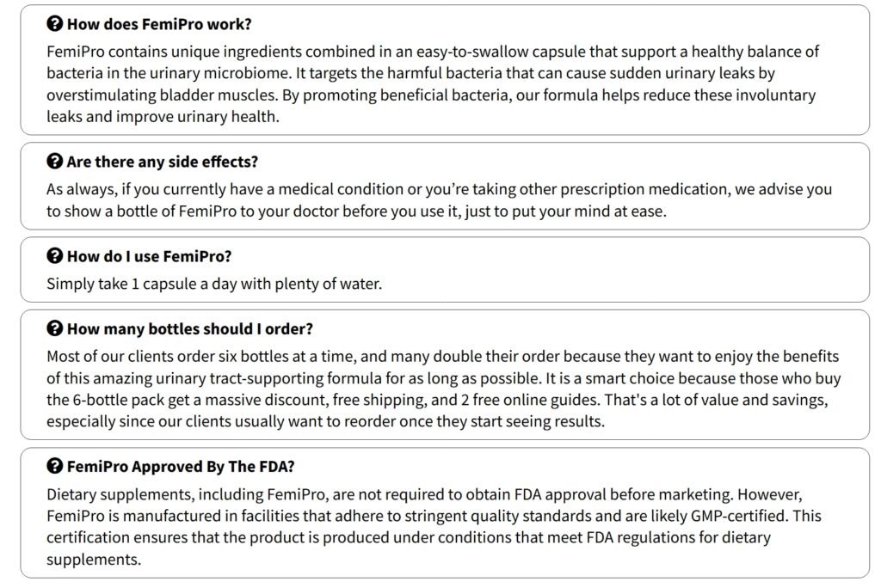Click the question icon next to side effects heading
881x588 pixels.
pos(54,162)
